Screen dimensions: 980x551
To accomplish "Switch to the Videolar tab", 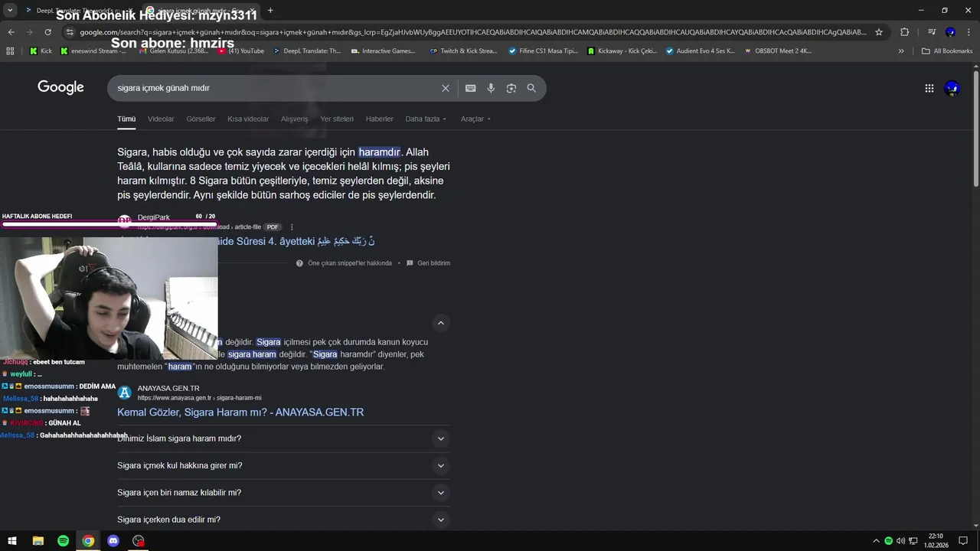I will click(161, 119).
